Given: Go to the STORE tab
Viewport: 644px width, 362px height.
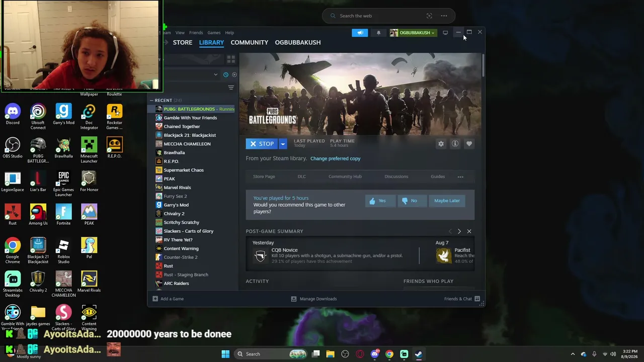Looking at the screenshot, I should coord(183,42).
